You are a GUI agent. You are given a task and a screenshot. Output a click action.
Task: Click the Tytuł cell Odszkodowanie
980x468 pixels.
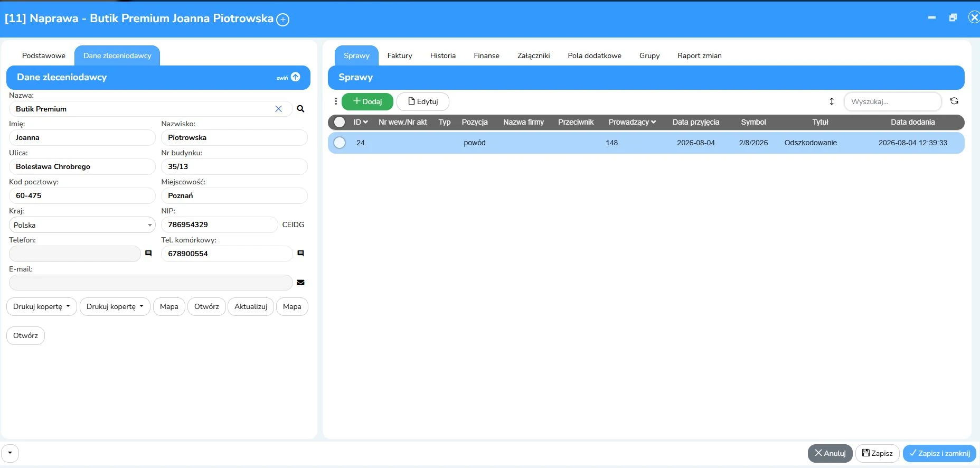[811, 143]
